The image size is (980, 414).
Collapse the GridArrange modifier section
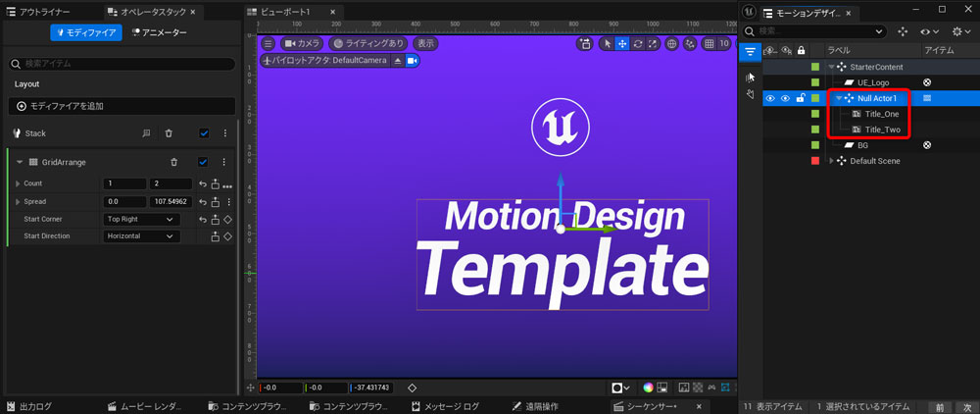pyautogui.click(x=20, y=162)
